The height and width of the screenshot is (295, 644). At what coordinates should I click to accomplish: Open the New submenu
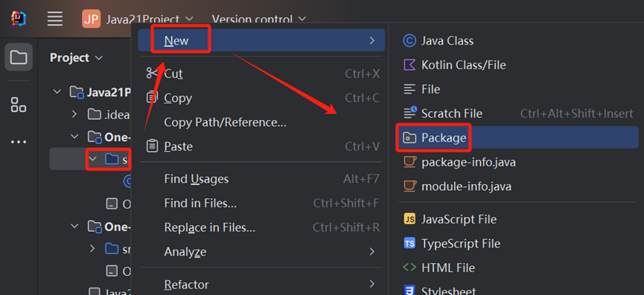pos(261,40)
